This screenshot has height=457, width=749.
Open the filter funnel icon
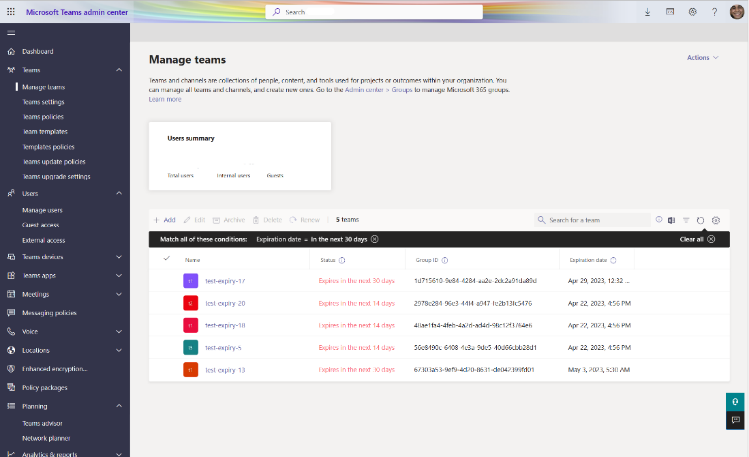pyautogui.click(x=686, y=220)
